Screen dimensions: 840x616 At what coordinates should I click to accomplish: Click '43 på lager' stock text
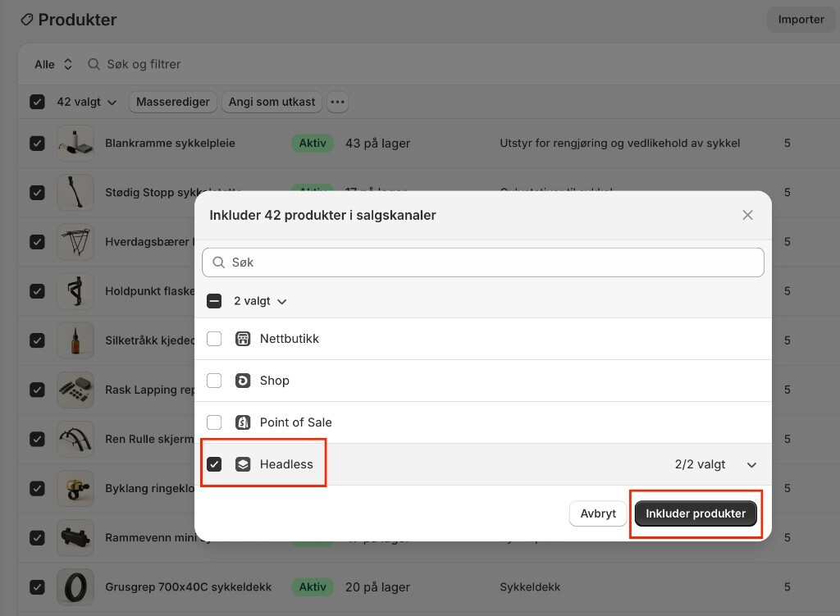pyautogui.click(x=377, y=143)
